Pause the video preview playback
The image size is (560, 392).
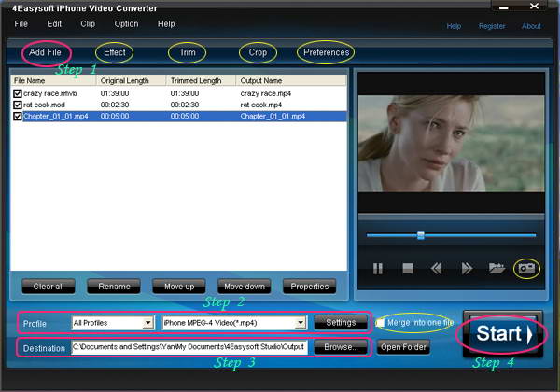(377, 269)
